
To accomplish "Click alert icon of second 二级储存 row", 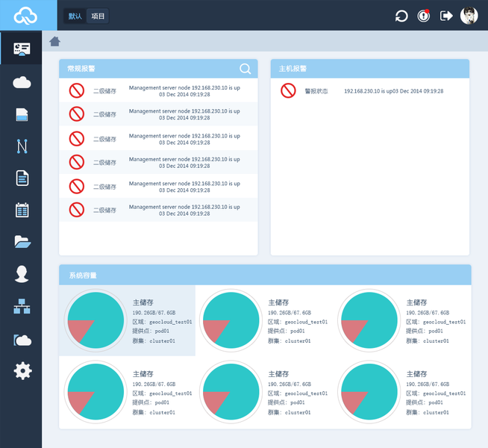I will tap(77, 114).
